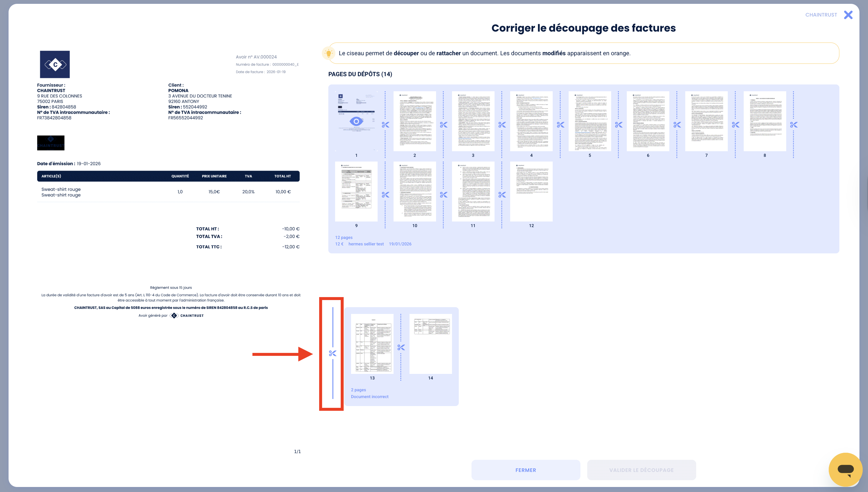The image size is (868, 492).
Task: Click the TOTAL HT -10,00 € value
Action: [291, 229]
